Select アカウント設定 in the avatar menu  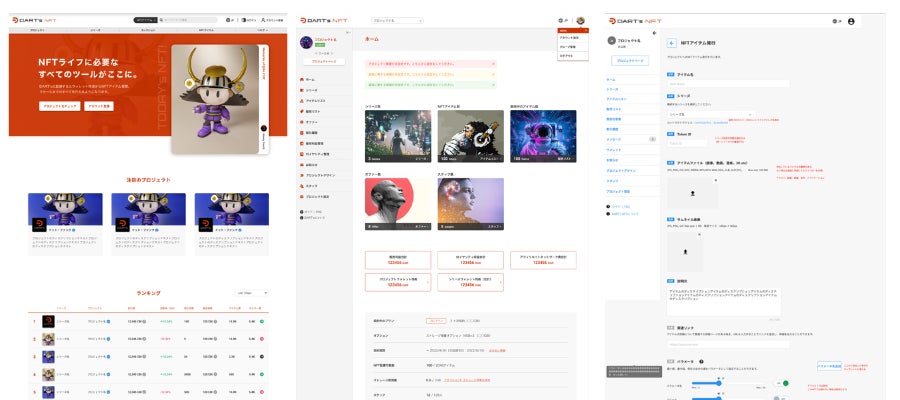[x=573, y=37]
